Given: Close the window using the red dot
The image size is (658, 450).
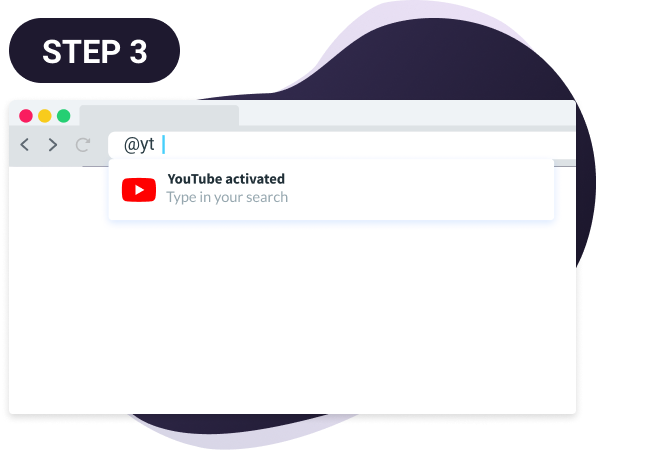Looking at the screenshot, I should point(26,116).
